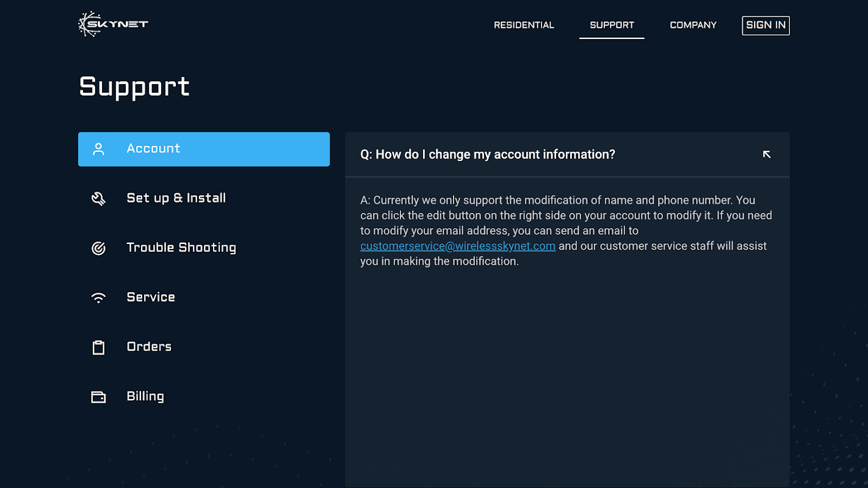Select the Service support category

(x=151, y=298)
